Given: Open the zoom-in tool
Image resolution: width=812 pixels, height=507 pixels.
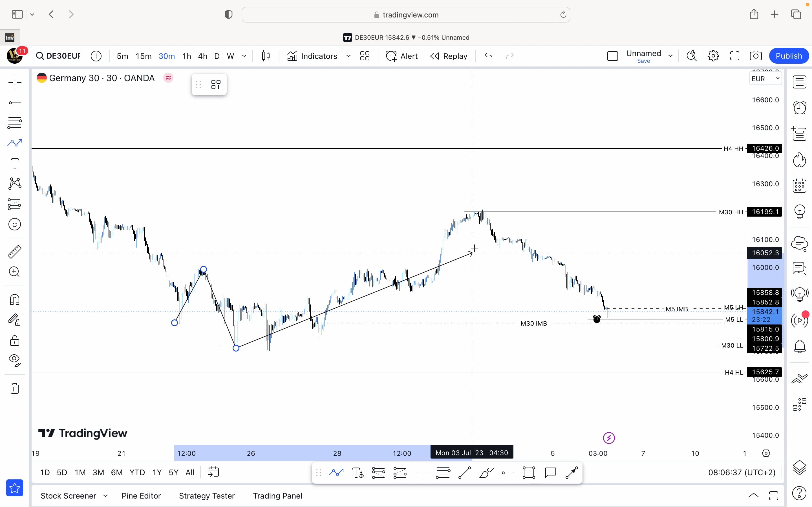Looking at the screenshot, I should click(x=14, y=272).
